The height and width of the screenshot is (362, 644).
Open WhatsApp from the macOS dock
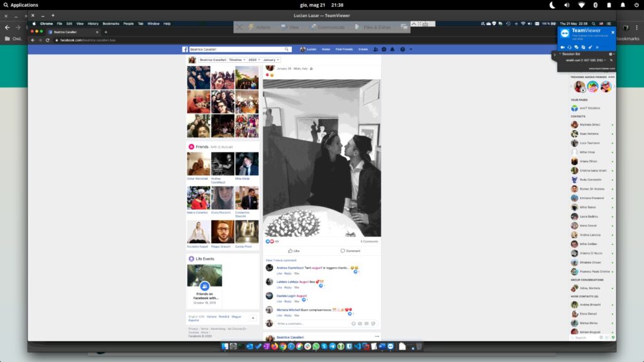[x=316, y=346]
